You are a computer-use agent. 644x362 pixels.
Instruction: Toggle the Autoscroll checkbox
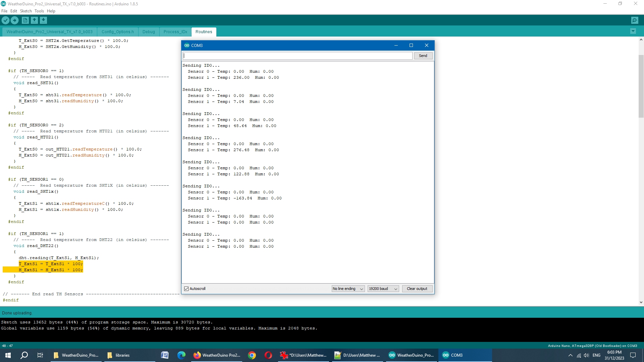pos(186,289)
